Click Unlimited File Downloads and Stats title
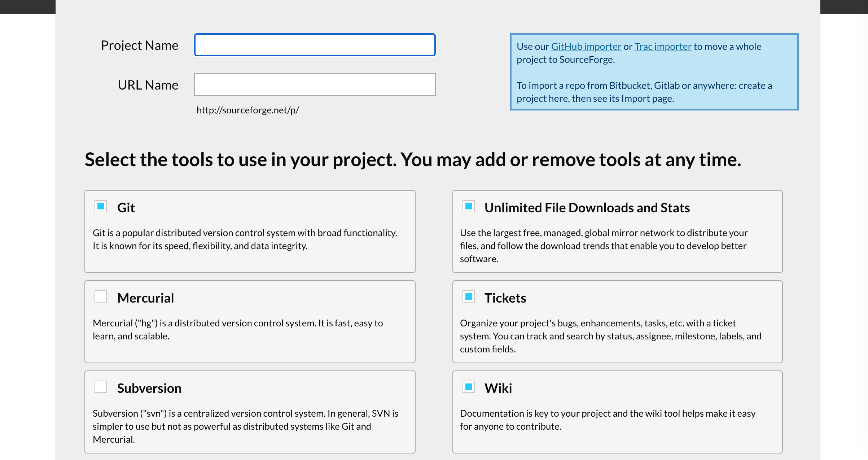Screen dimensions: 868x460 click(587, 208)
